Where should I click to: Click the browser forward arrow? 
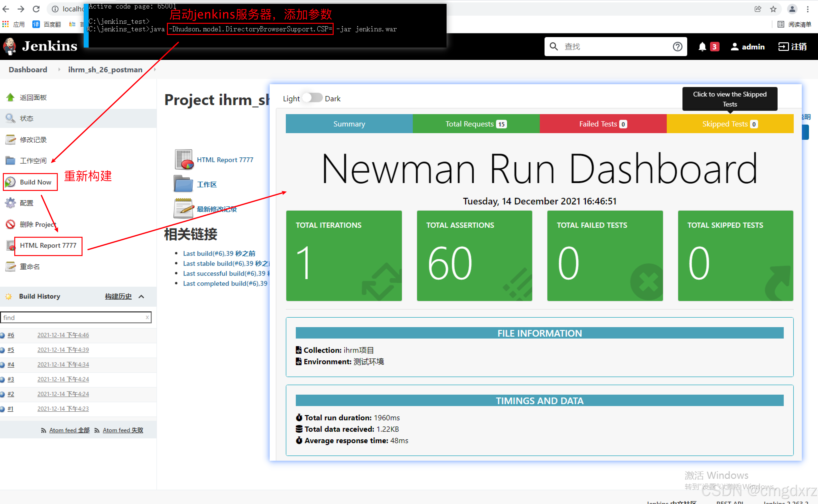tap(21, 9)
